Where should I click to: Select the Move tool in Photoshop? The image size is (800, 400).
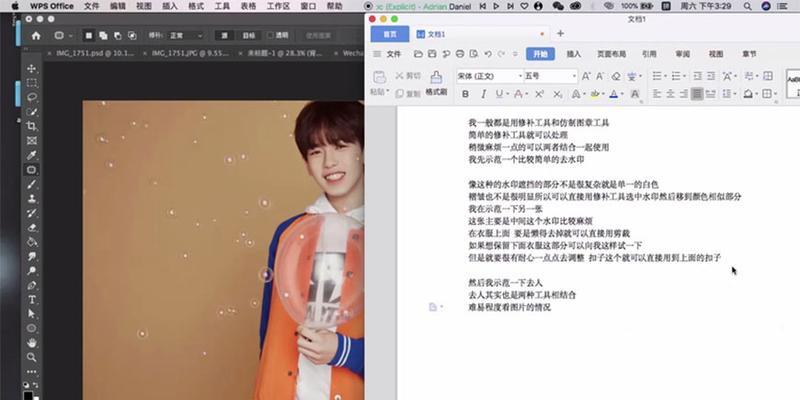pos(32,68)
